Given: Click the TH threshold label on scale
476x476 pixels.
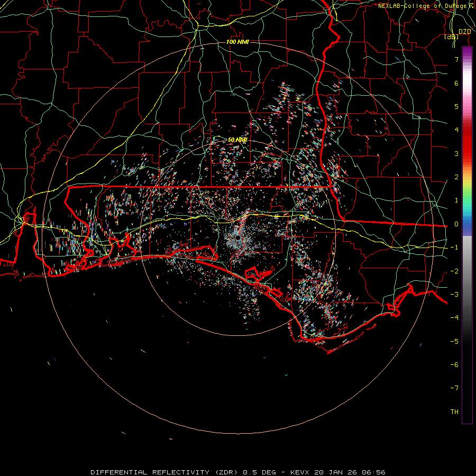Looking at the screenshot, I should [x=454, y=411].
